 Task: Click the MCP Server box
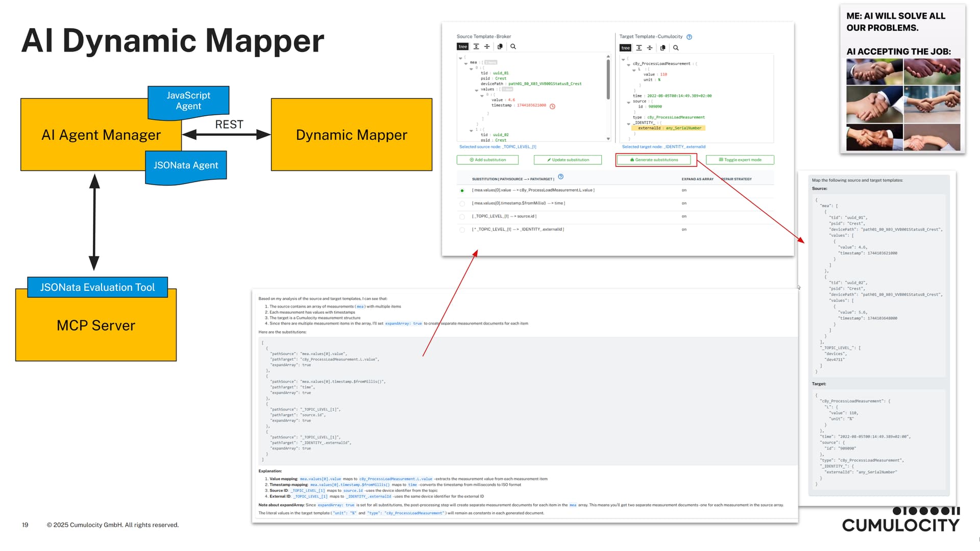tap(96, 325)
